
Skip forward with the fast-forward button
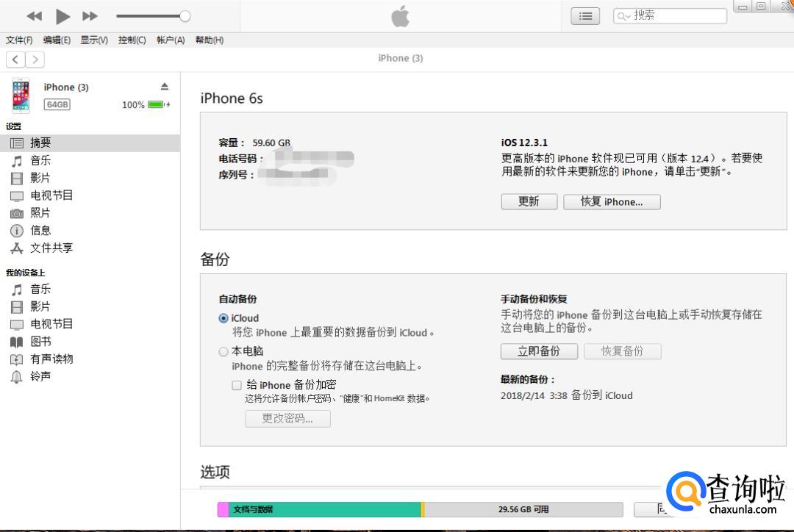(90, 16)
